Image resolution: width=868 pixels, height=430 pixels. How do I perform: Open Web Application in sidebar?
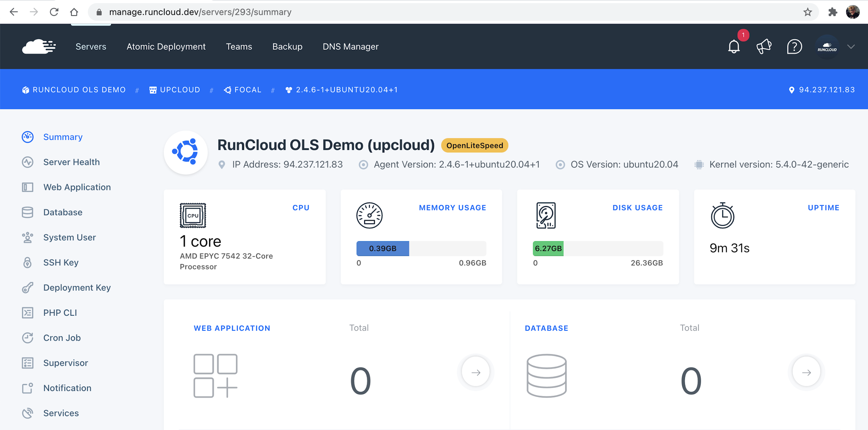pos(77,187)
